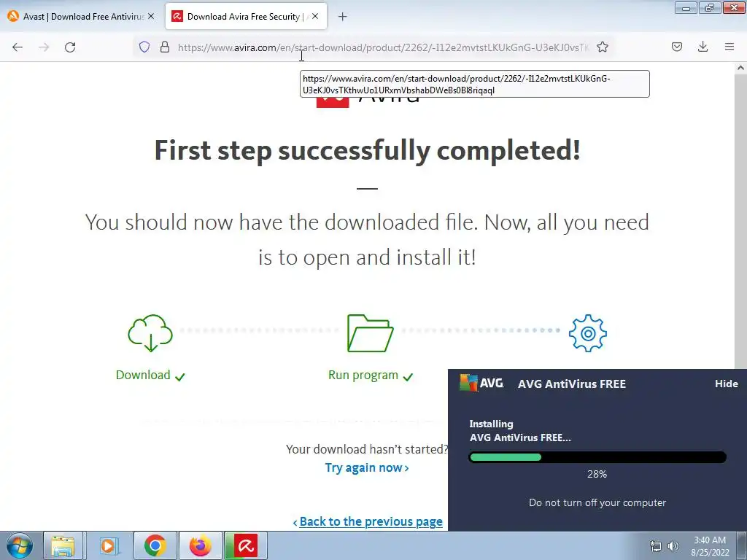Screen dimensions: 747x560
Task: Click the forward navigation arrow
Action: (x=44, y=47)
